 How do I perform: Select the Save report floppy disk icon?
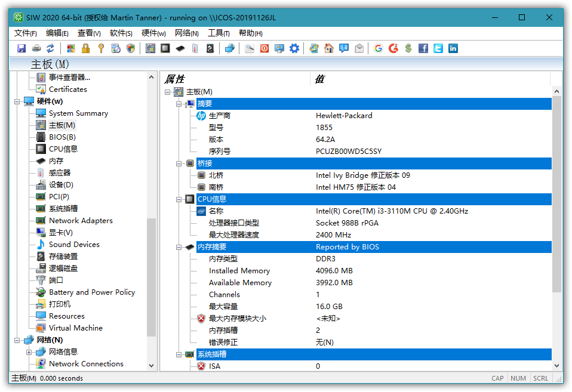pyautogui.click(x=21, y=48)
